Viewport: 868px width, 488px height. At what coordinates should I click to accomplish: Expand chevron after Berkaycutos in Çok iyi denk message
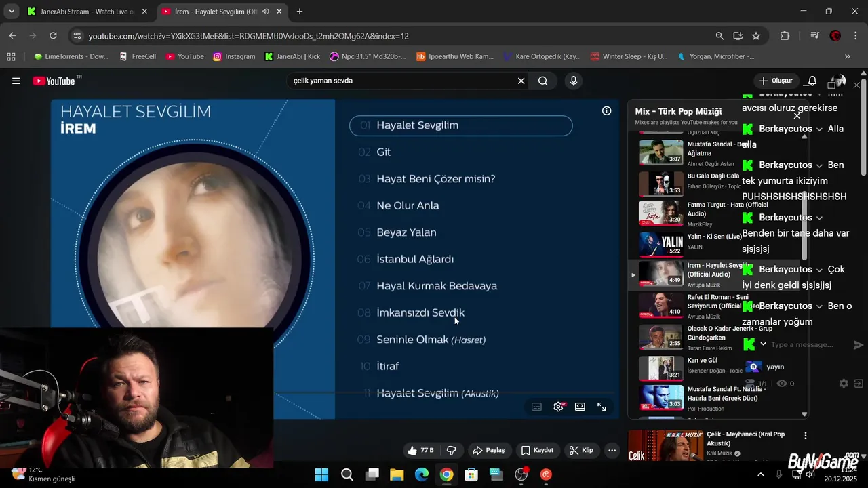point(819,270)
